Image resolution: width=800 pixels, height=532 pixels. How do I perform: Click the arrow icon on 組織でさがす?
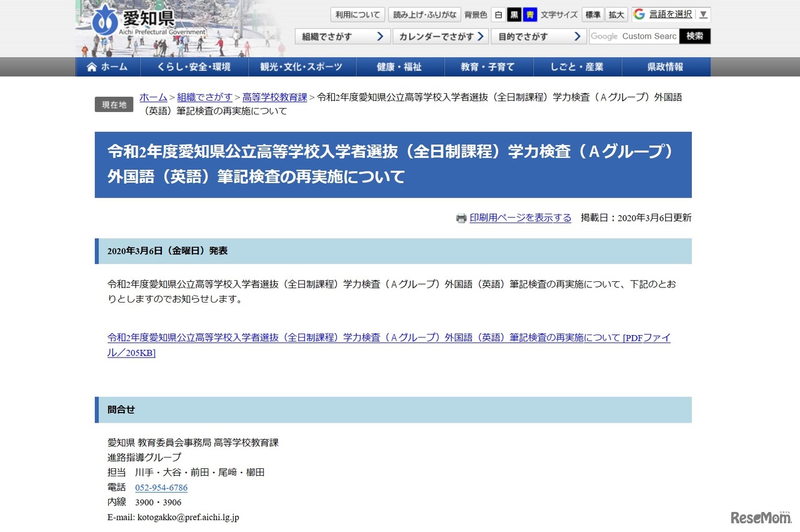click(x=381, y=36)
